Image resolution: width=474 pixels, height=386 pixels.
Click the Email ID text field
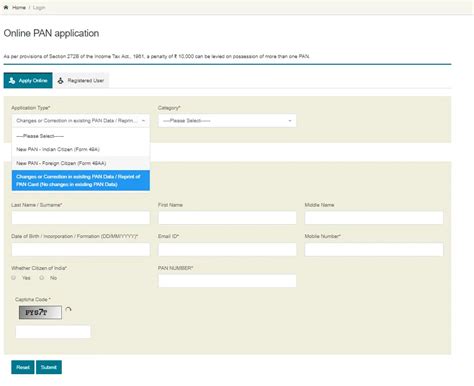point(227,249)
